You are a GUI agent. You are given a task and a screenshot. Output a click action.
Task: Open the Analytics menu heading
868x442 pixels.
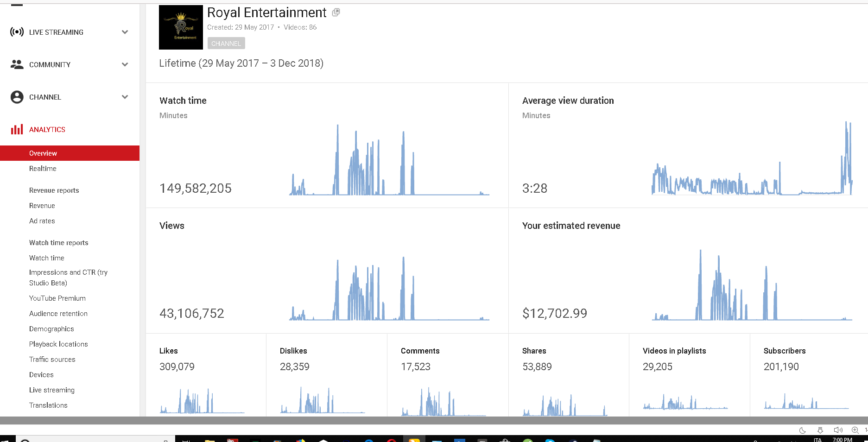(x=47, y=130)
